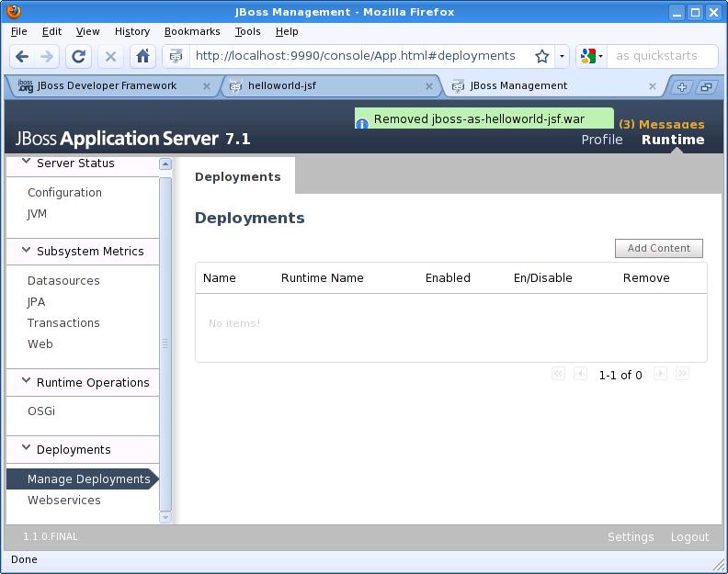Click the sidebar scrollbar up arrow
This screenshot has height=574, width=728.
point(165,164)
